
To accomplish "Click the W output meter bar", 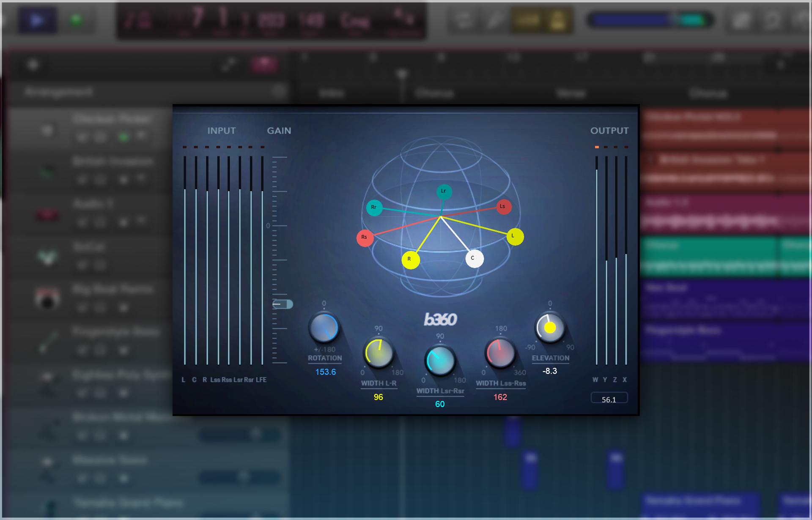I will tap(597, 260).
